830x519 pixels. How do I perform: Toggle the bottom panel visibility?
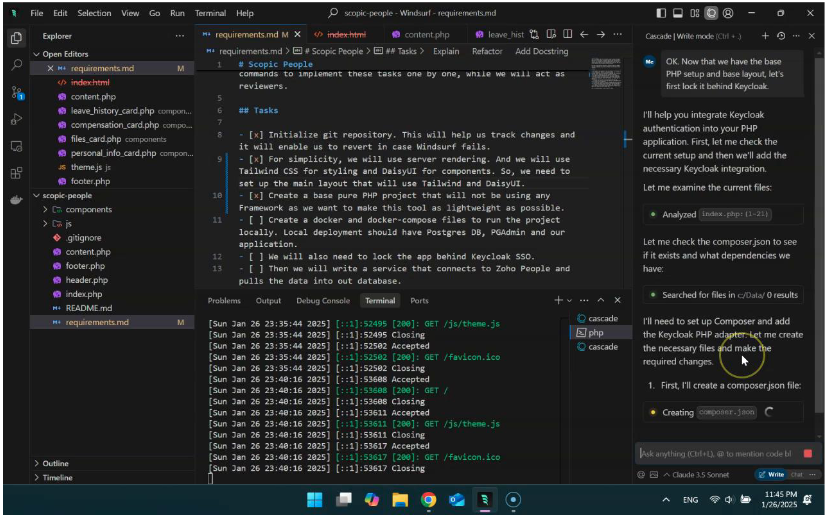tap(678, 13)
